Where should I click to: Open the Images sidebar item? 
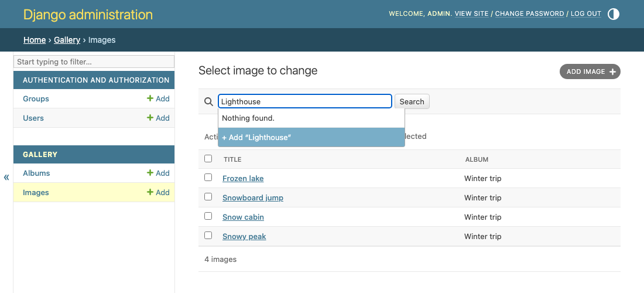pos(36,192)
